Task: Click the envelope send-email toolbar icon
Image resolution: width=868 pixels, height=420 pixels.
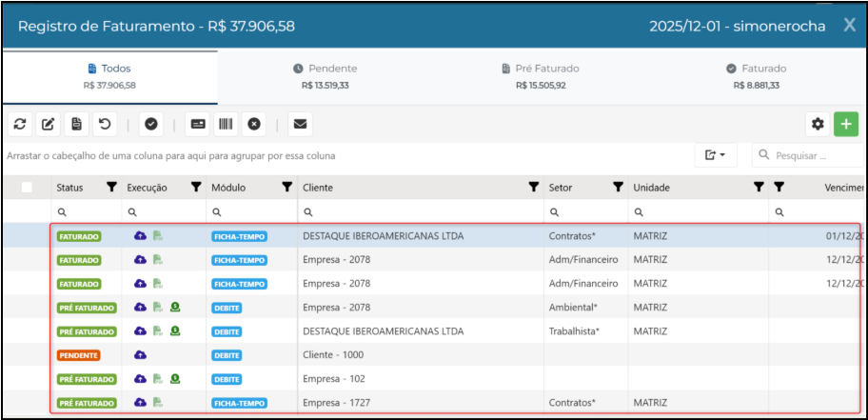Action: [x=300, y=124]
